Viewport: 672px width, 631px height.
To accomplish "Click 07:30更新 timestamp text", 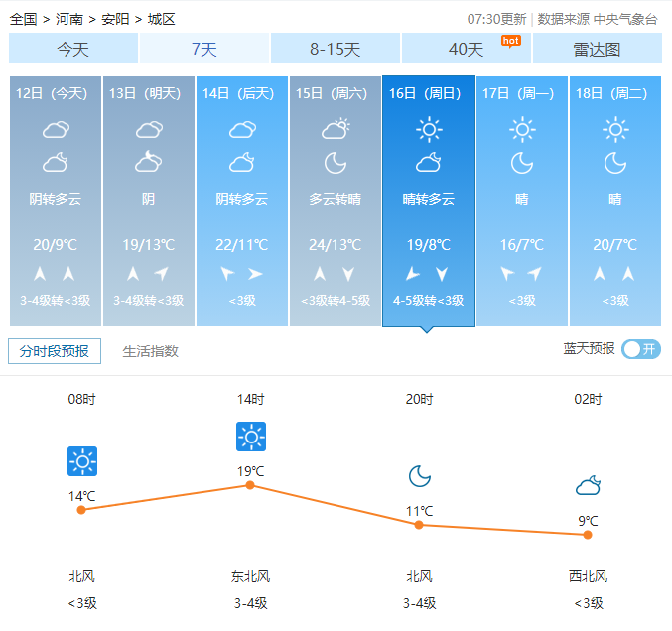I will pos(496,19).
